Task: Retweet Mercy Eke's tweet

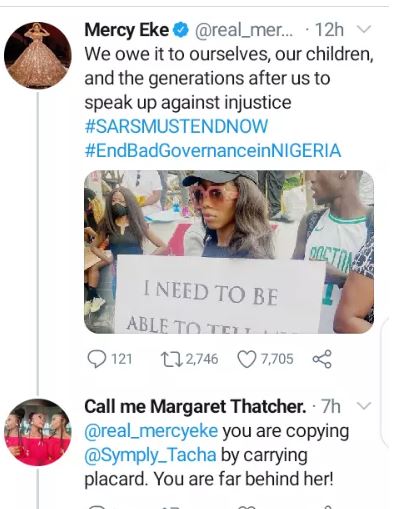Action: 171,359
